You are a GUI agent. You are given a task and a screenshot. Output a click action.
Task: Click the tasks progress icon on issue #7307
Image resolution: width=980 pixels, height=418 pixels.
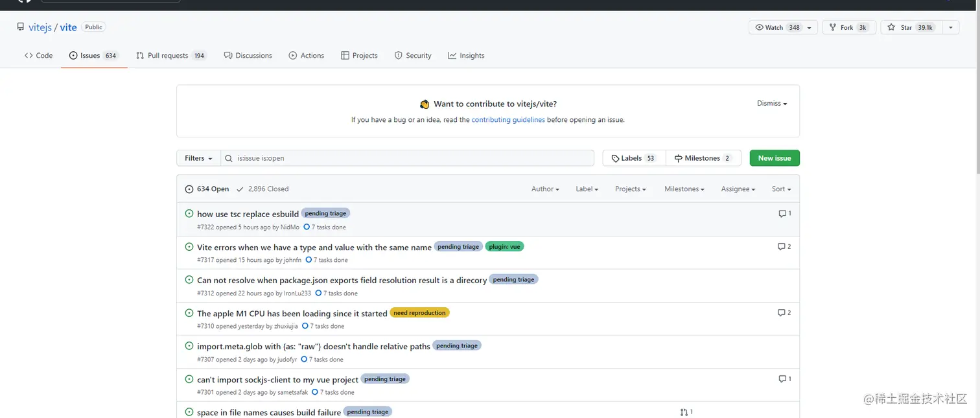(x=304, y=359)
